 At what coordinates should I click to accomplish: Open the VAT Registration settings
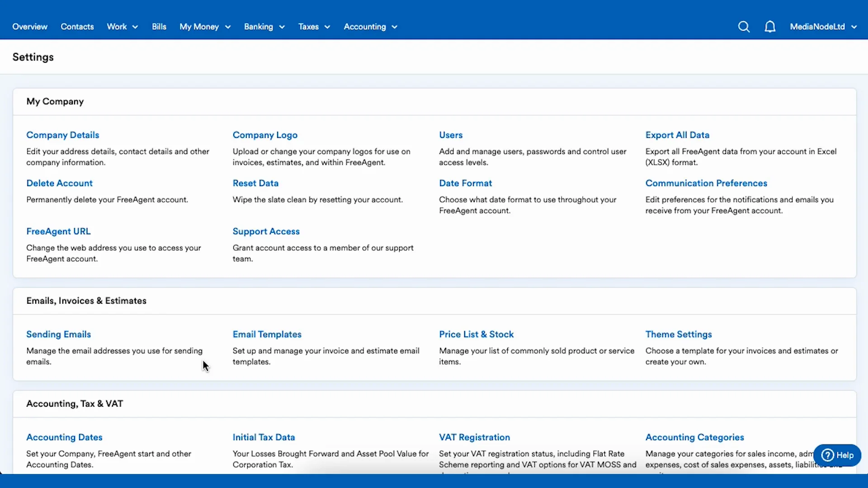474,437
